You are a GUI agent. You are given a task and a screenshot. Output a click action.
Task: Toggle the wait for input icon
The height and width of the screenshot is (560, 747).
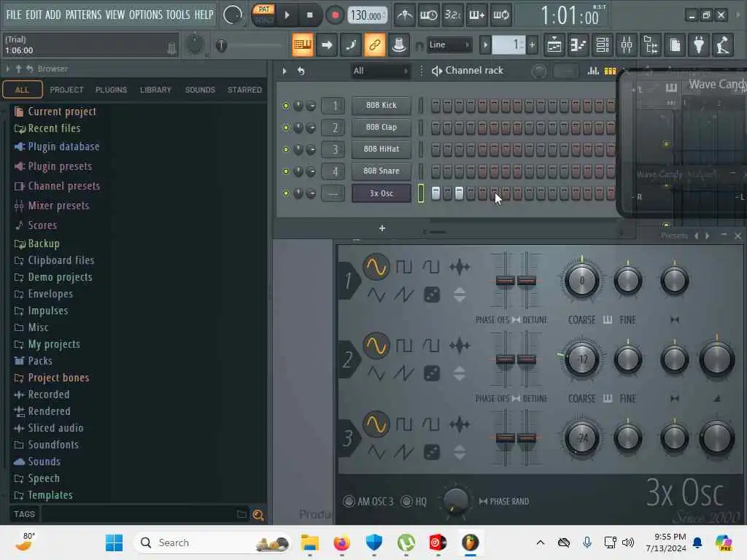(x=428, y=15)
